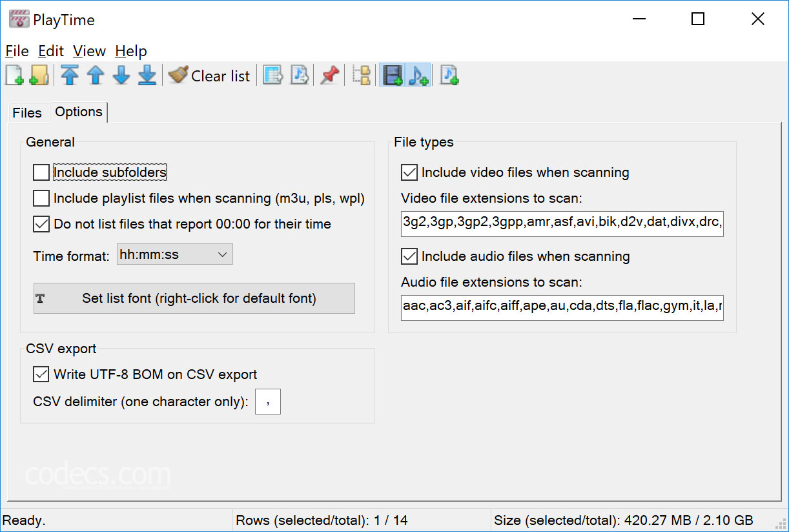Screen dimensions: 789x532
Task: Switch to the Files tab
Action: click(27, 113)
